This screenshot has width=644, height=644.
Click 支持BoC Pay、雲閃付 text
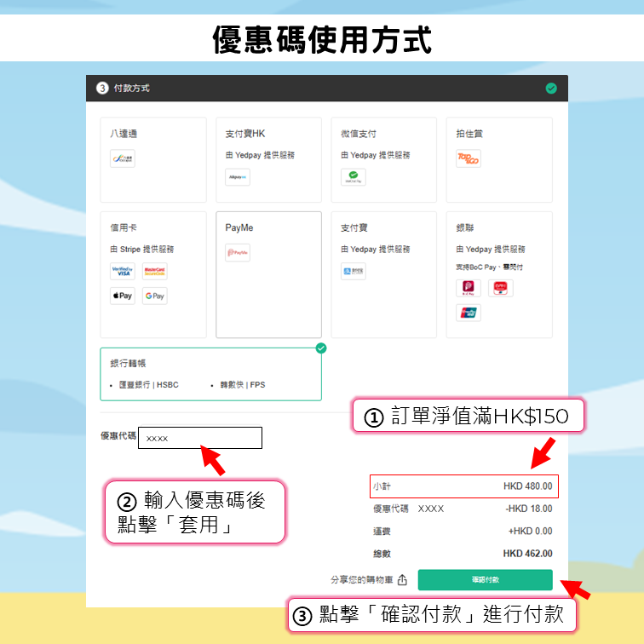click(x=489, y=267)
